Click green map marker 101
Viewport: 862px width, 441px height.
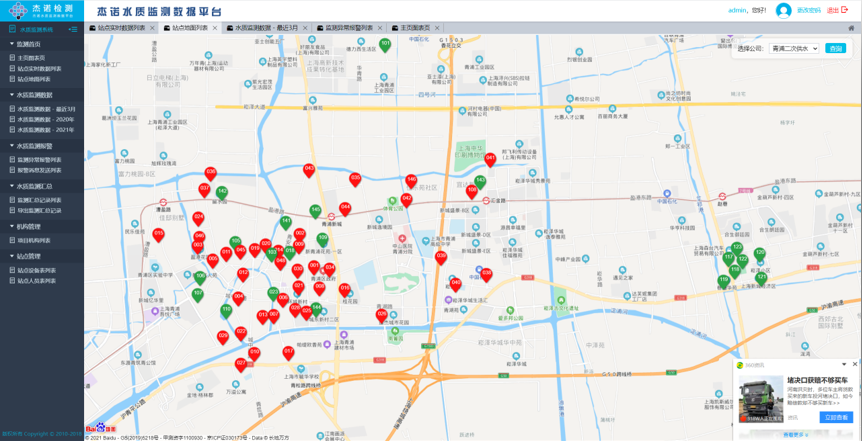(385, 45)
